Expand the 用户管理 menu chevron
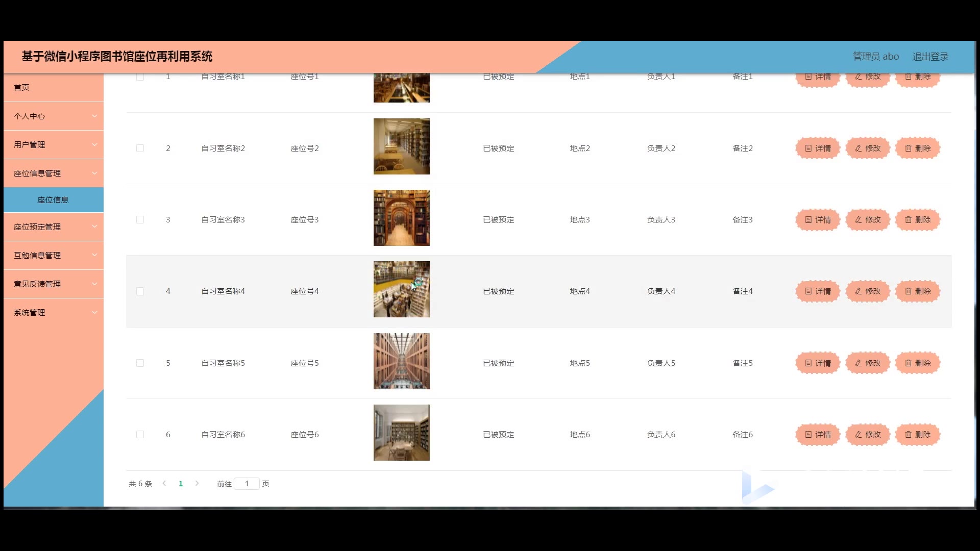 point(94,145)
